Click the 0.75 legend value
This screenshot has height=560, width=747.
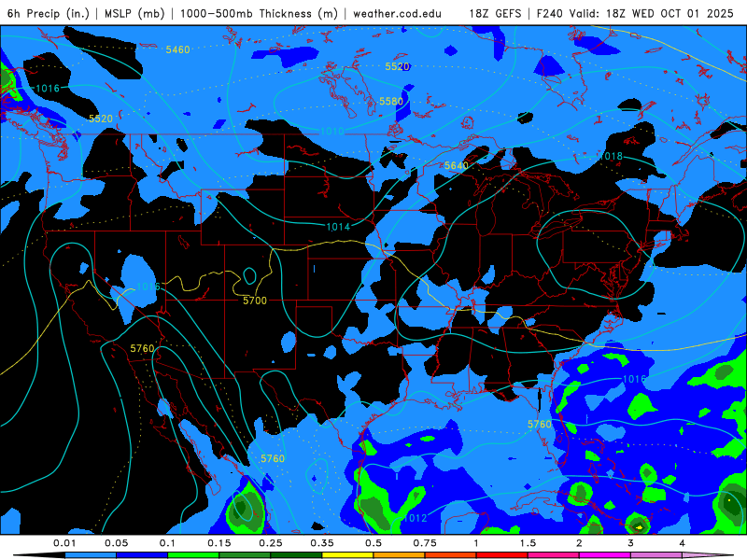coord(425,543)
